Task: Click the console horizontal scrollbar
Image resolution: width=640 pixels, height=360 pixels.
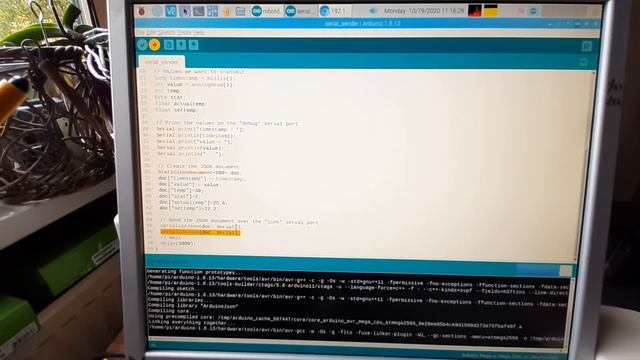Action: coord(357,345)
